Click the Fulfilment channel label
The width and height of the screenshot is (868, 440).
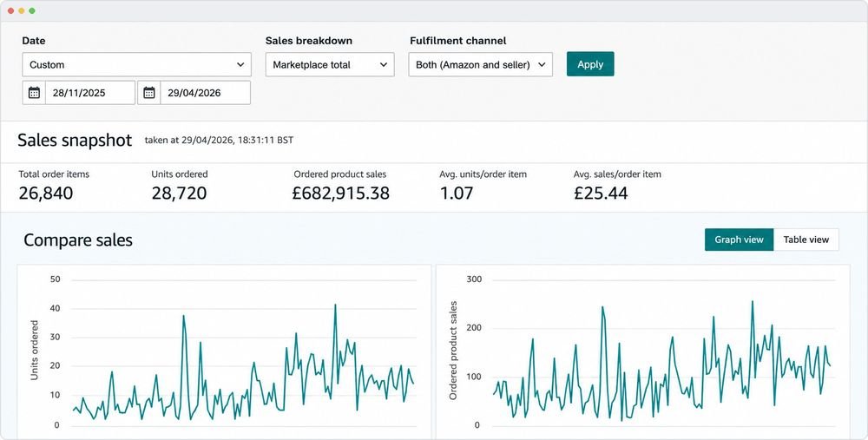(457, 41)
